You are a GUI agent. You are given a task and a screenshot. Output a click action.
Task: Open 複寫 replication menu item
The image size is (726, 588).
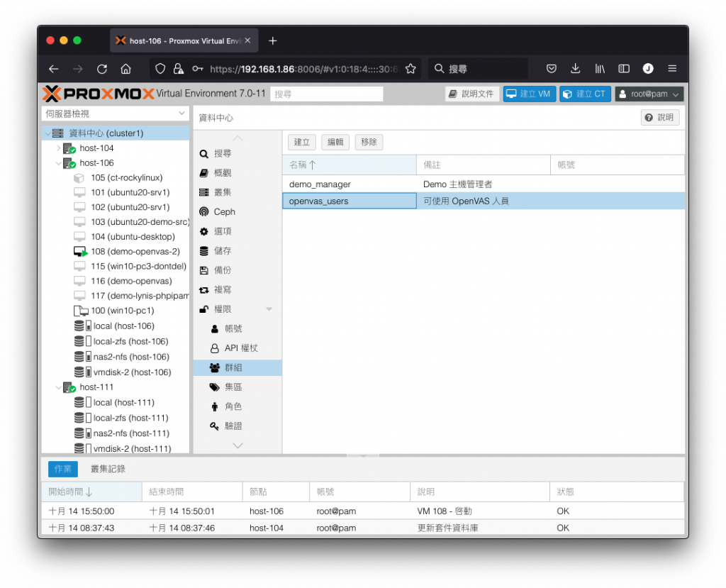tap(238, 289)
